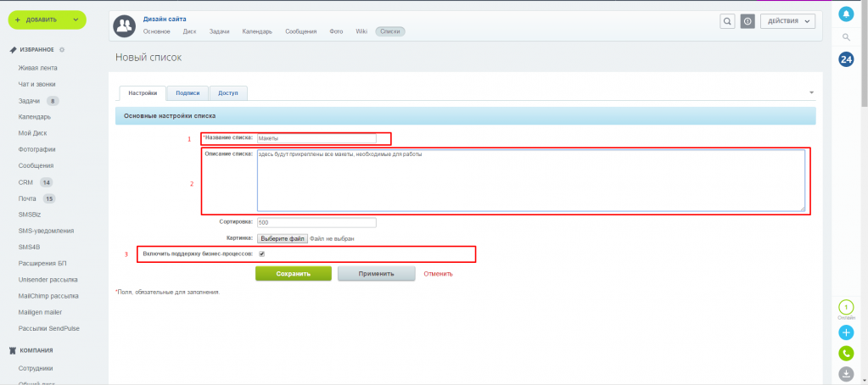Click the Компания section icon
The height and width of the screenshot is (385, 868).
point(14,350)
